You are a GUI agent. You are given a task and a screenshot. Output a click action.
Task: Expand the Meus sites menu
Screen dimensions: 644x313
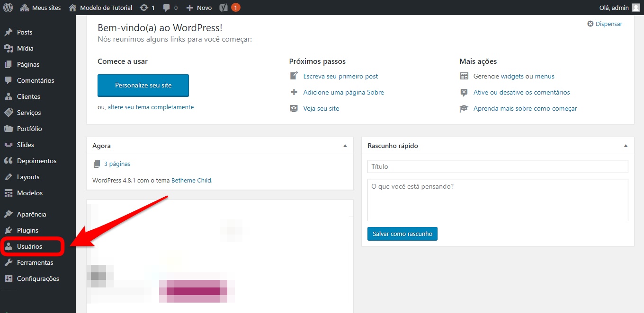tap(41, 8)
